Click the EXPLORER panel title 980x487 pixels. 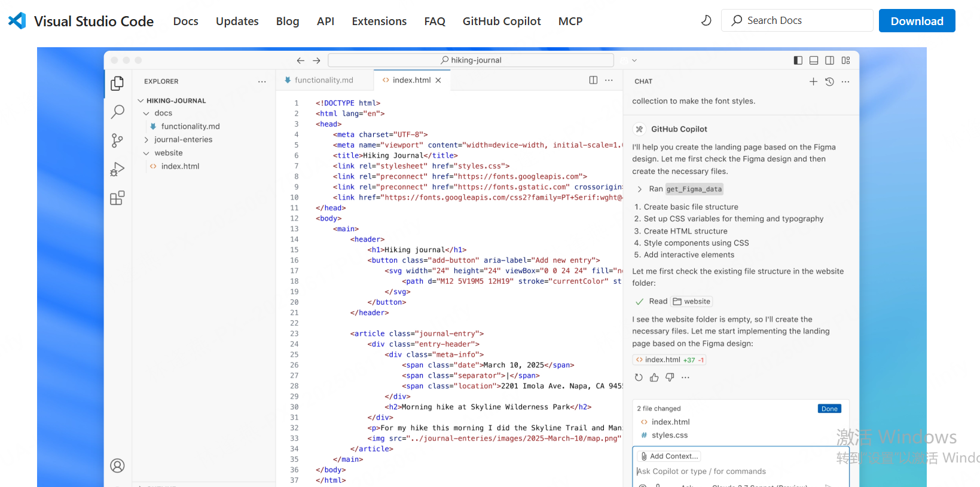[x=161, y=81]
